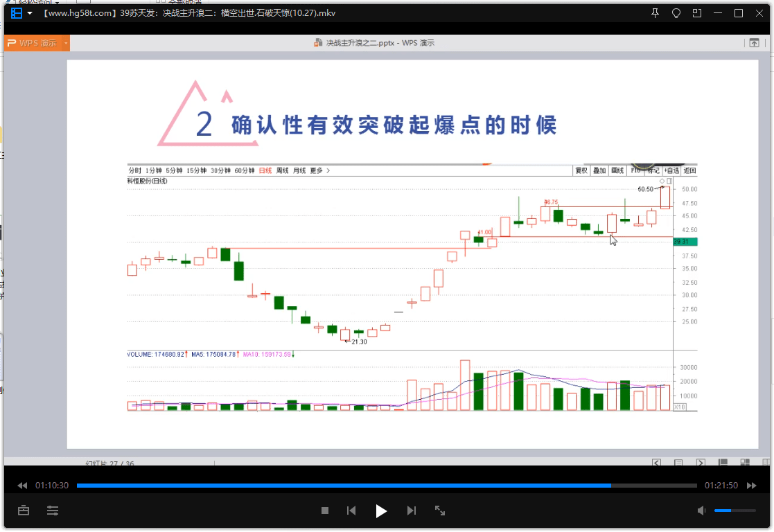The width and height of the screenshot is (774, 532).
Task: Rewind with the double-arrow button
Action: pos(22,486)
